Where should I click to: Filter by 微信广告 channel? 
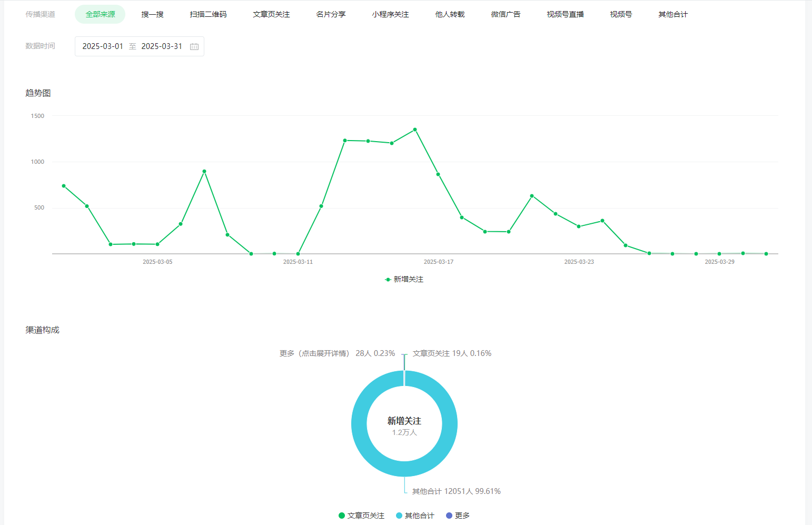[506, 14]
